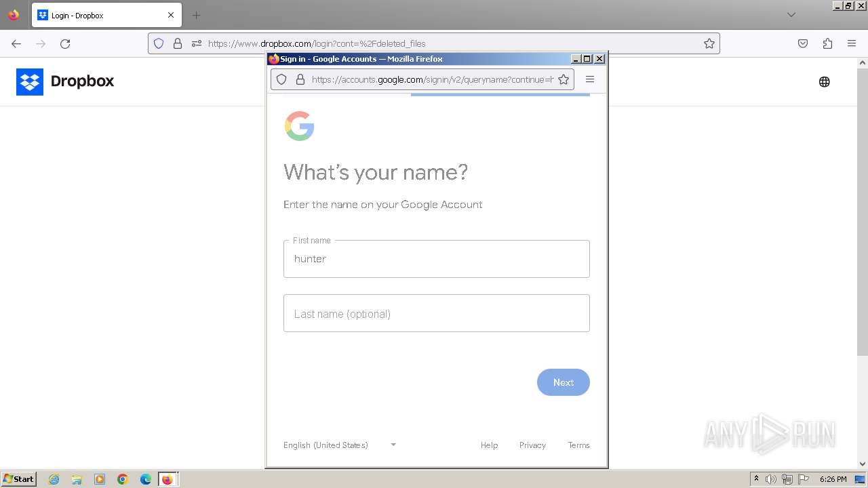This screenshot has width=868, height=488.
Task: Open File Explorer from the taskbar
Action: tap(77, 479)
